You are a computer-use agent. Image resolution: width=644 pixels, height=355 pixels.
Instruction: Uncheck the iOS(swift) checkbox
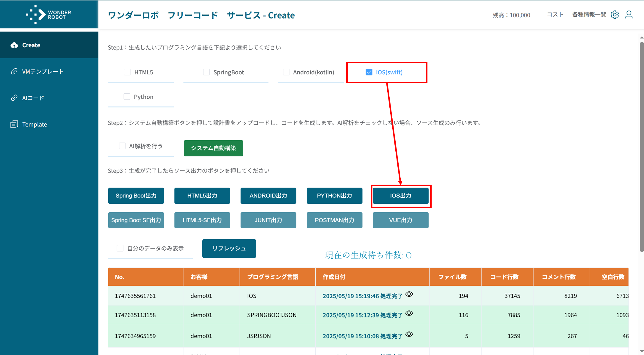369,72
